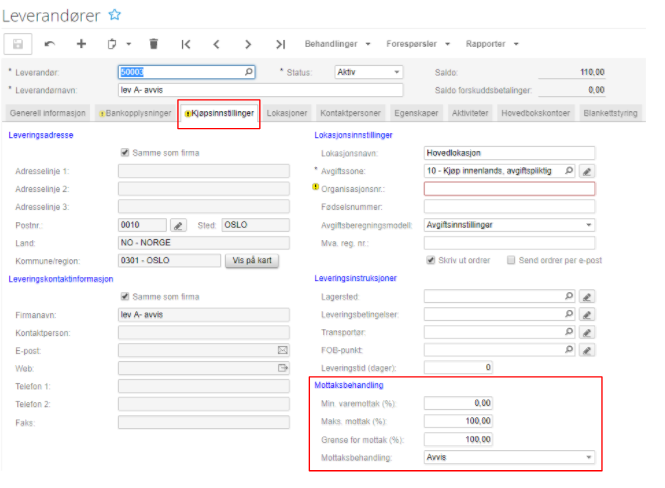This screenshot has width=665, height=488.
Task: Mark Leverandører as favorite with star
Action: pos(114,14)
